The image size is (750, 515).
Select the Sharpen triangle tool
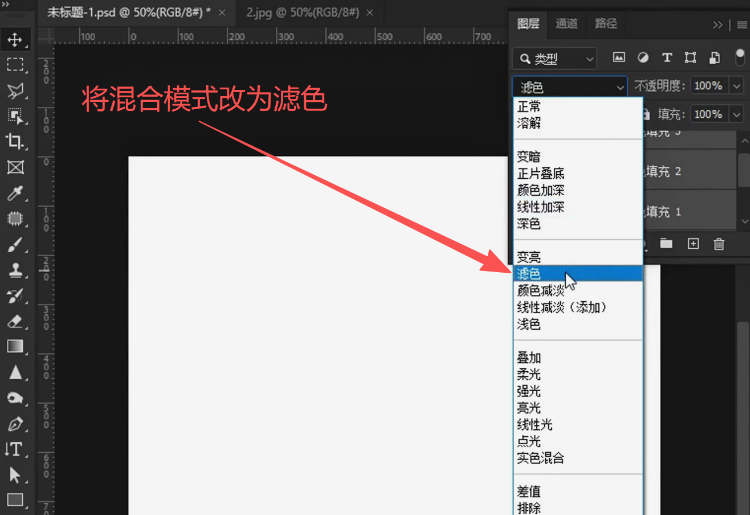click(x=15, y=373)
